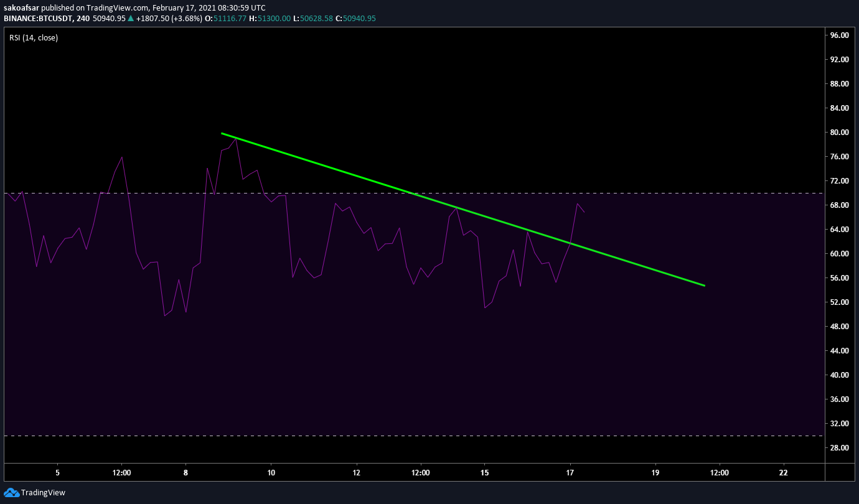Click the RSI (14, close) indicator label
The image size is (859, 504).
(34, 38)
